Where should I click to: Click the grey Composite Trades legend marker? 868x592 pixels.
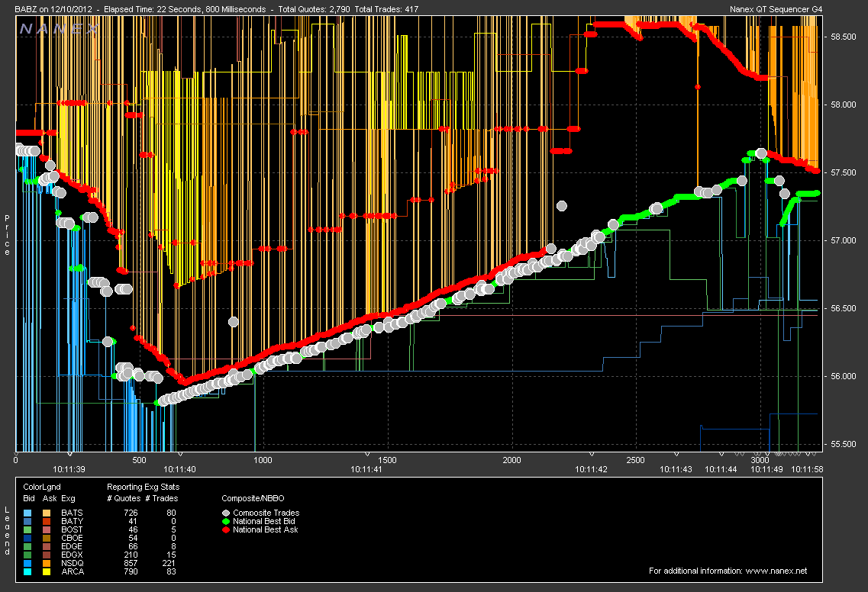click(x=226, y=513)
